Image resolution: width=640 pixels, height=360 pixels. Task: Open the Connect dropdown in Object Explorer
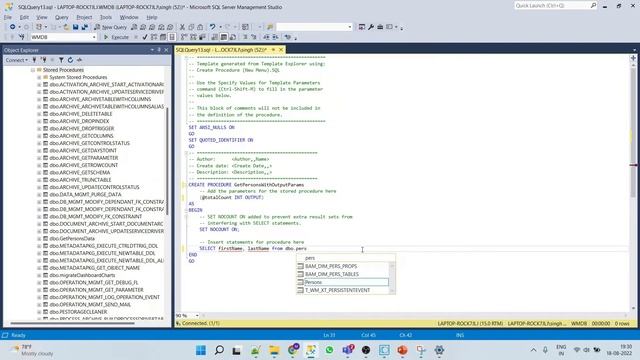tap(17, 60)
